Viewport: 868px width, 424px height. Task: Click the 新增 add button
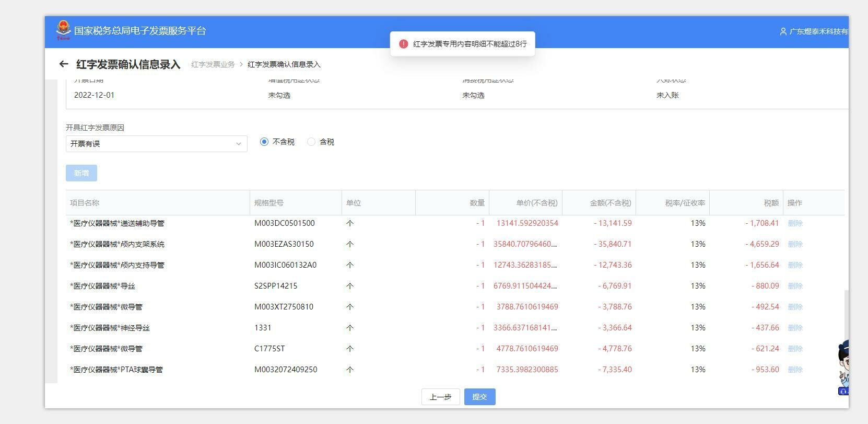81,173
